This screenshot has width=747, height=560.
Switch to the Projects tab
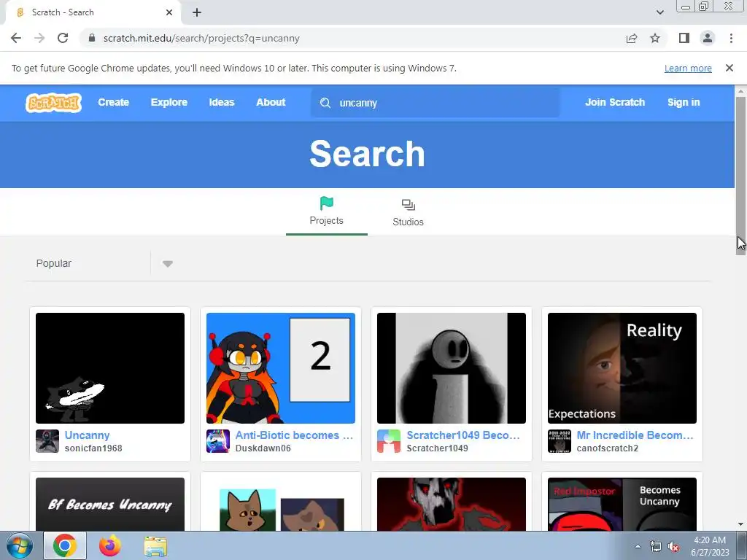point(326,212)
